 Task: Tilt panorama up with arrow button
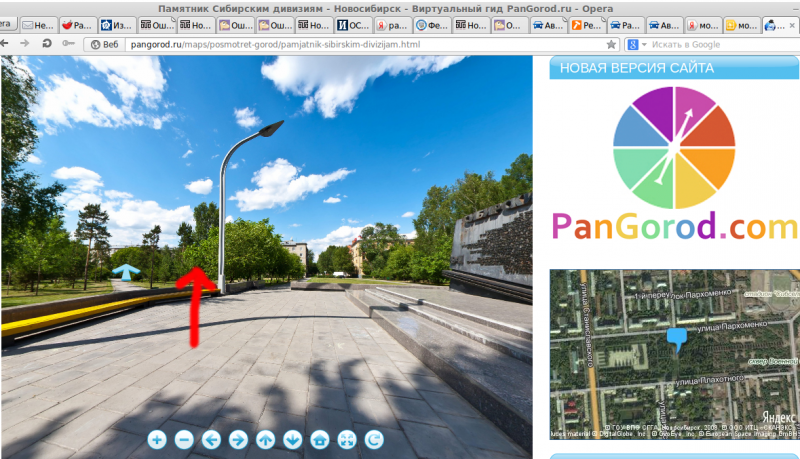pos(265,439)
